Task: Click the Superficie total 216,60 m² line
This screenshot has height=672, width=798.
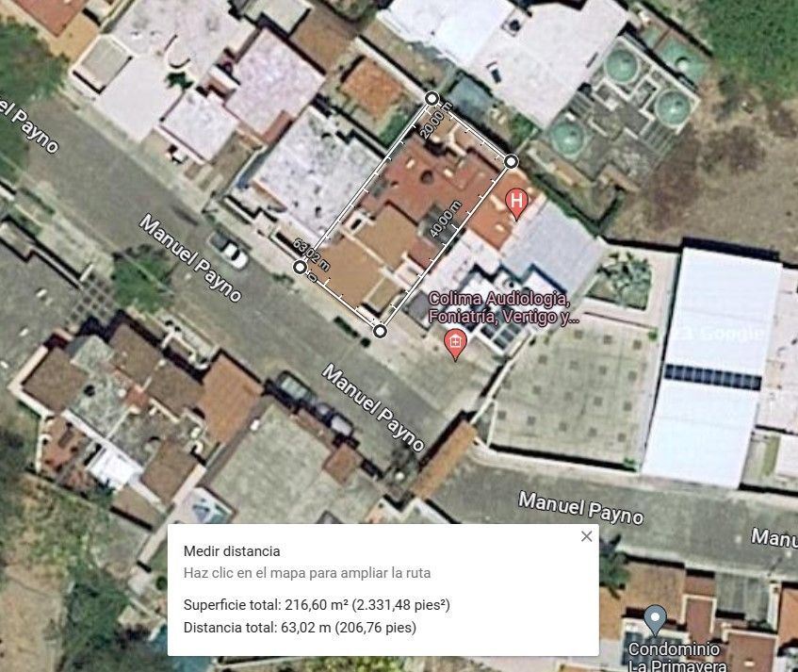Action: click(x=317, y=605)
